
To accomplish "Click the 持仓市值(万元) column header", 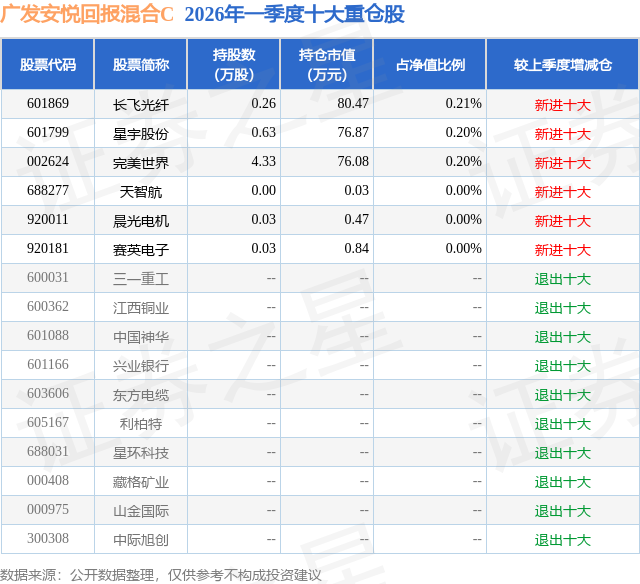I will (327, 64).
